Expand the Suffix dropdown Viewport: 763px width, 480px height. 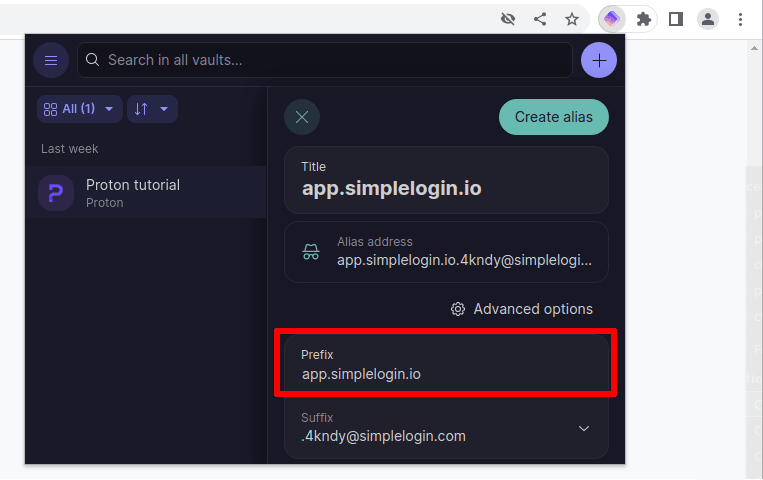click(446, 427)
